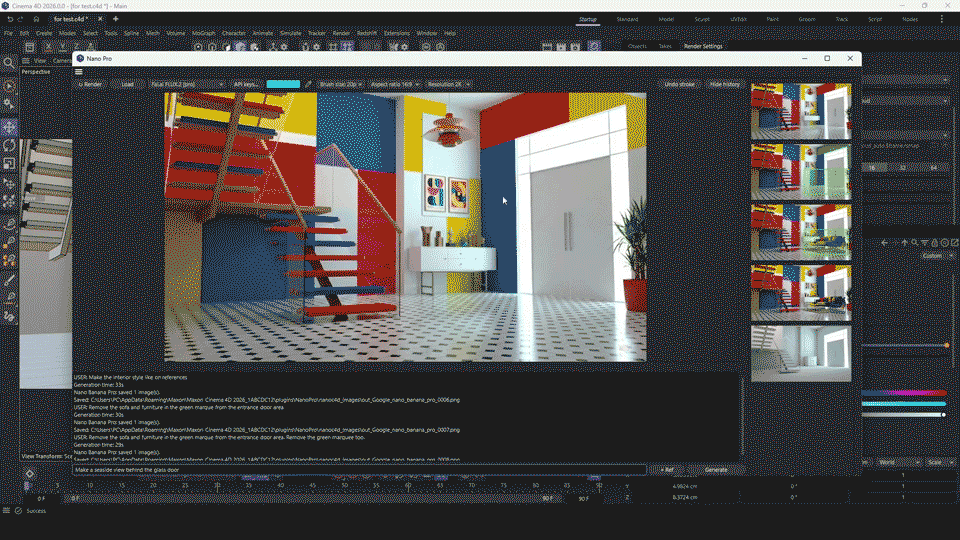This screenshot has width=960, height=540.
Task: Open the MoGraph menu
Action: (x=204, y=33)
